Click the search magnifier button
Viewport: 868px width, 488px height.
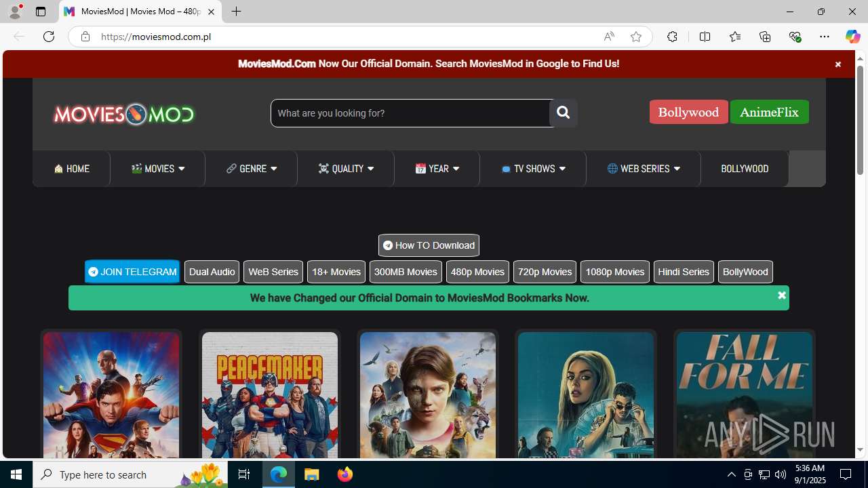point(563,113)
